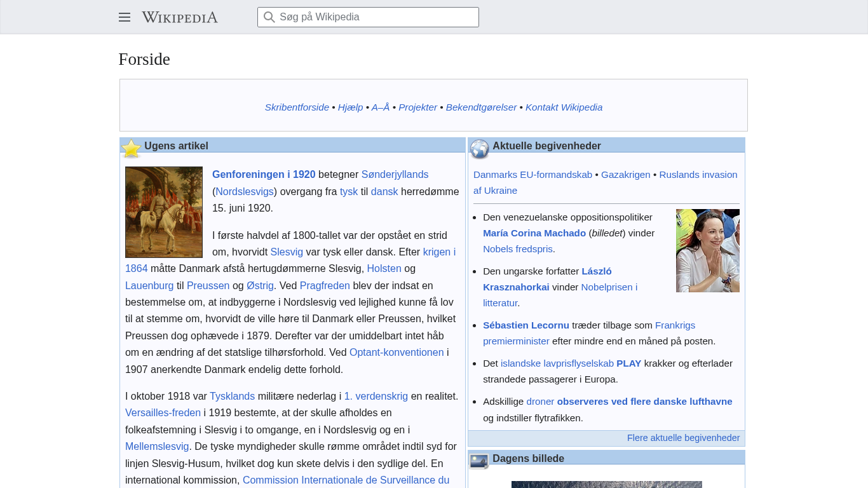Click the Wikipedia logo
Viewport: 868px width, 488px height.
click(180, 17)
